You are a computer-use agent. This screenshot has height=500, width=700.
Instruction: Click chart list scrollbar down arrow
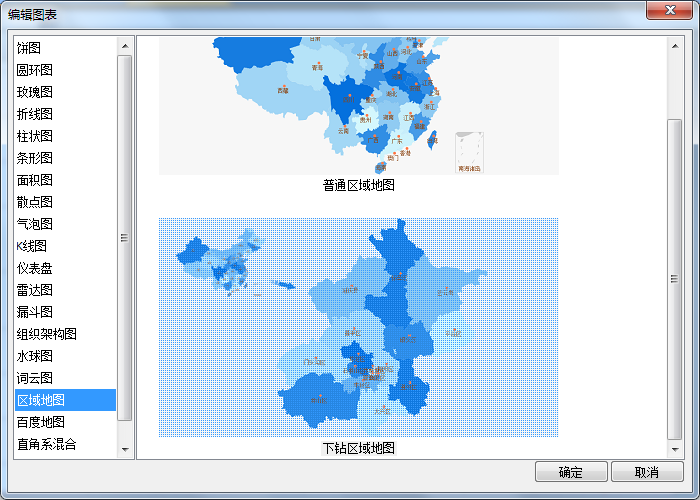125,450
